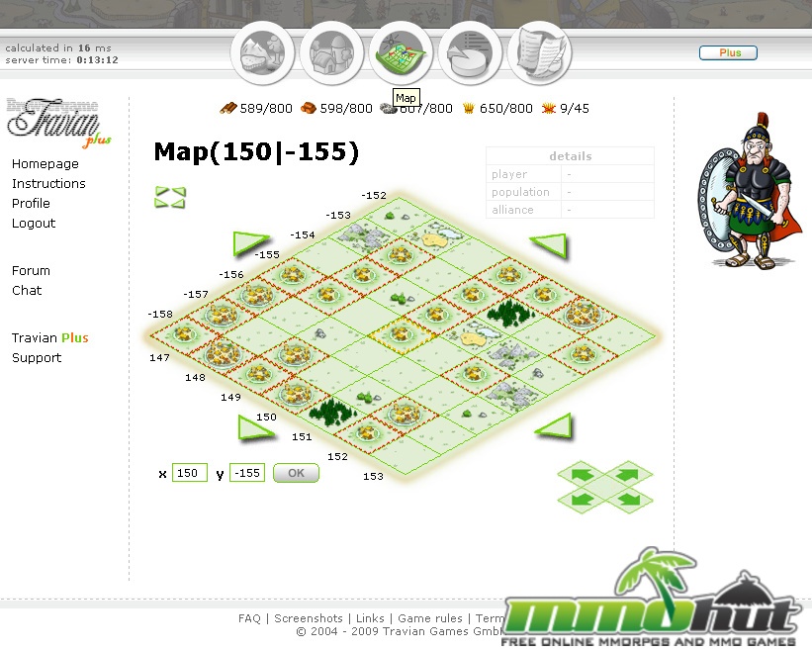Select the village tile at bottom map corner
812x652 pixels.
367,432
